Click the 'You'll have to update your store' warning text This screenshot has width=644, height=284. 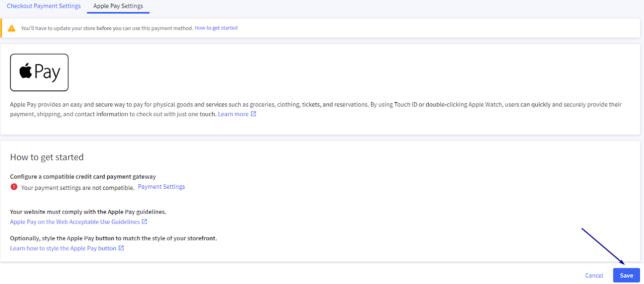click(107, 28)
